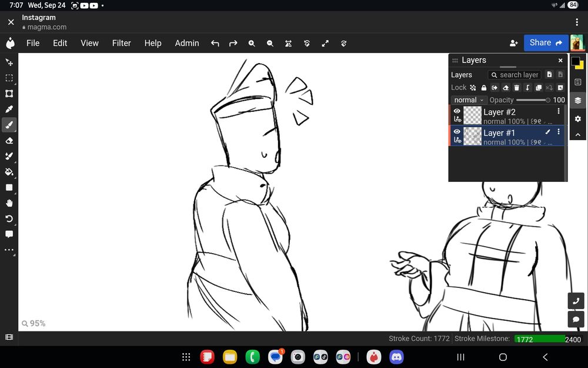
Task: Click the Share button
Action: 546,42
